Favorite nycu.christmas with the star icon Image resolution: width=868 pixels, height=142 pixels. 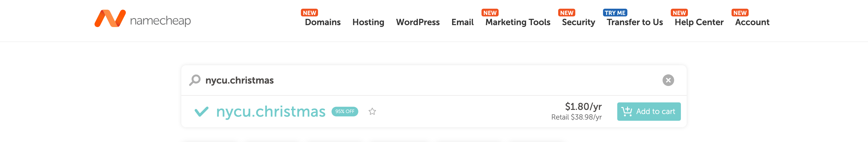point(372,111)
